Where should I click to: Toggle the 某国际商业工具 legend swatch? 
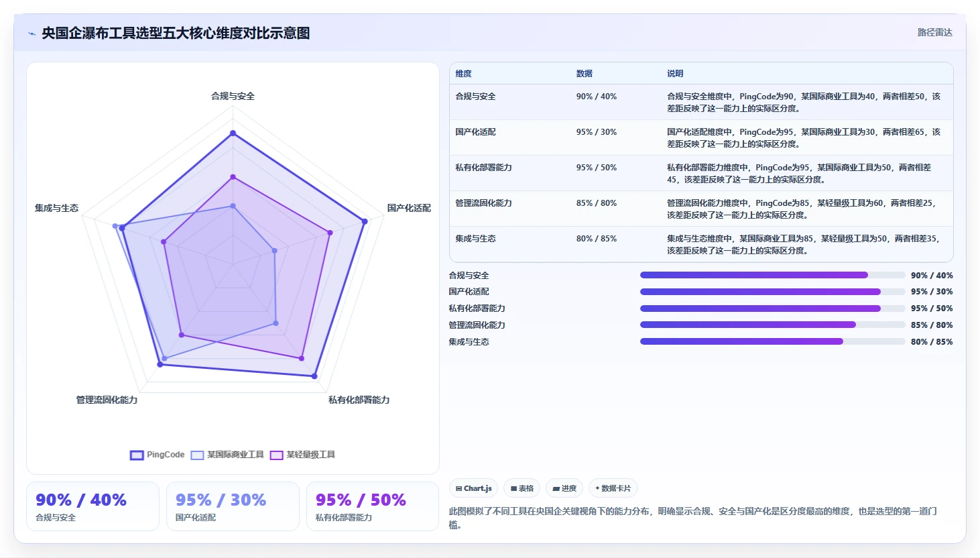pyautogui.click(x=197, y=455)
